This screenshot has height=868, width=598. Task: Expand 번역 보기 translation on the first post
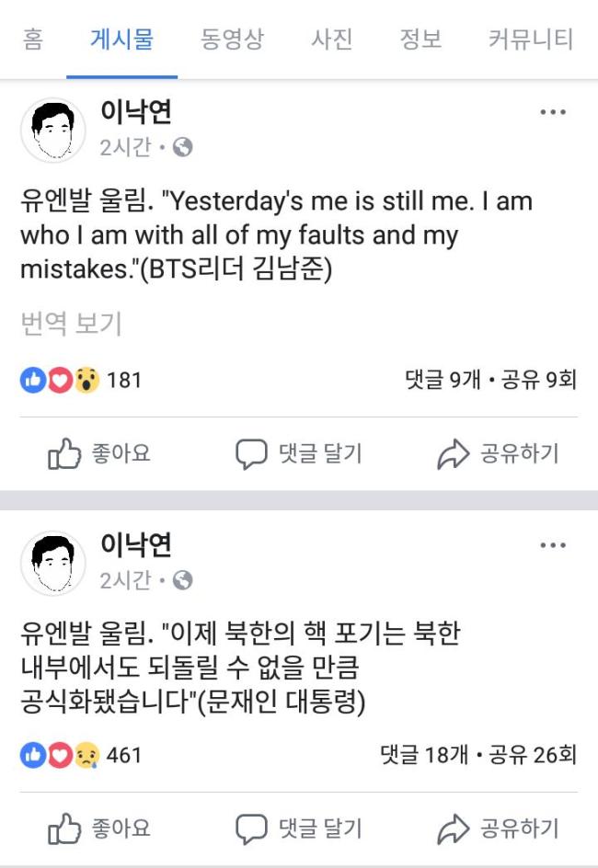71,324
